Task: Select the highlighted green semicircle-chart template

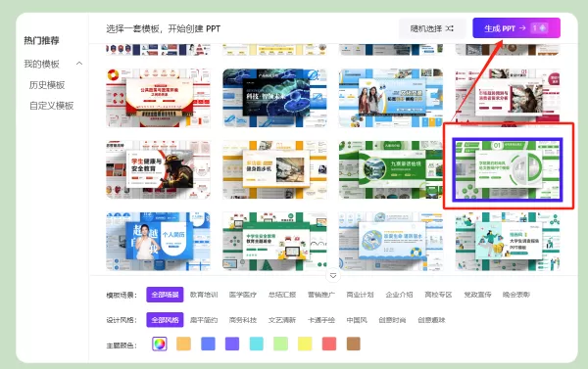Action: pyautogui.click(x=508, y=169)
